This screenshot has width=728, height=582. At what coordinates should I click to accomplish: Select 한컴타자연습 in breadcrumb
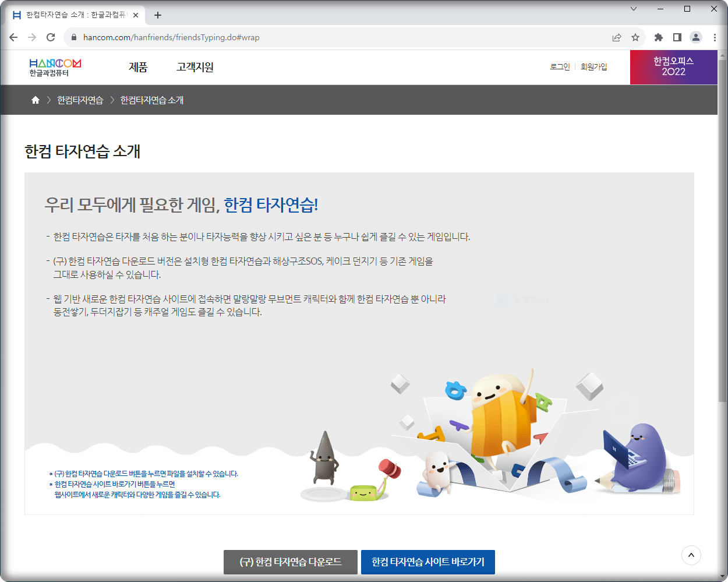point(80,100)
